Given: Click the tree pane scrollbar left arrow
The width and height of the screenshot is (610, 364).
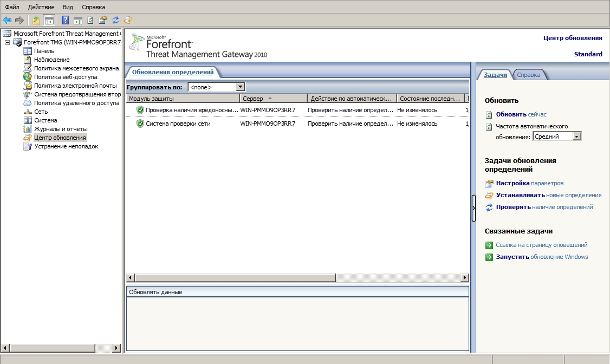Looking at the screenshot, I should coord(5,348).
